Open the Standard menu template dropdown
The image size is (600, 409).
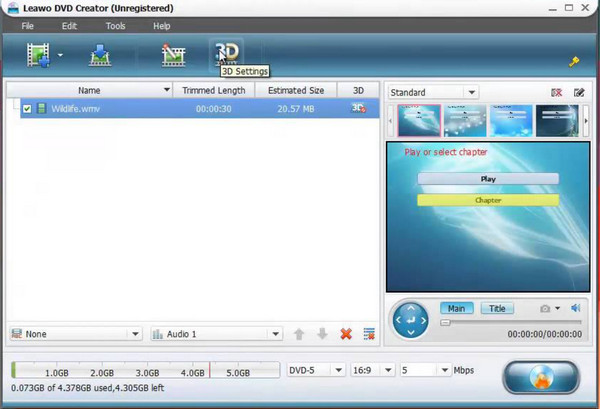click(433, 92)
